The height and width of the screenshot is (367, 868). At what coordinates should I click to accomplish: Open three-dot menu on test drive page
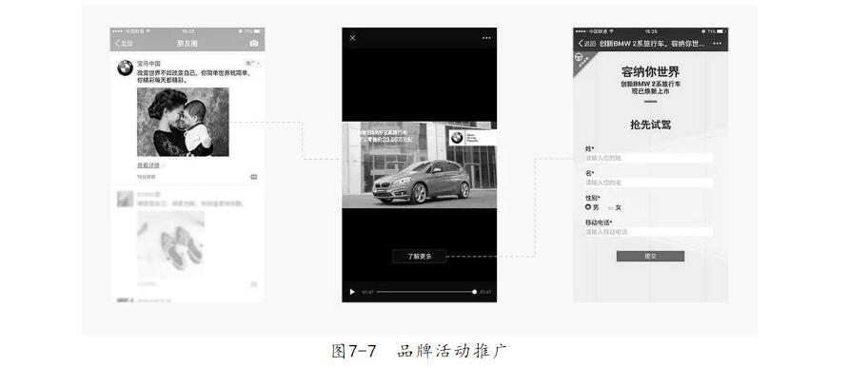tap(718, 43)
